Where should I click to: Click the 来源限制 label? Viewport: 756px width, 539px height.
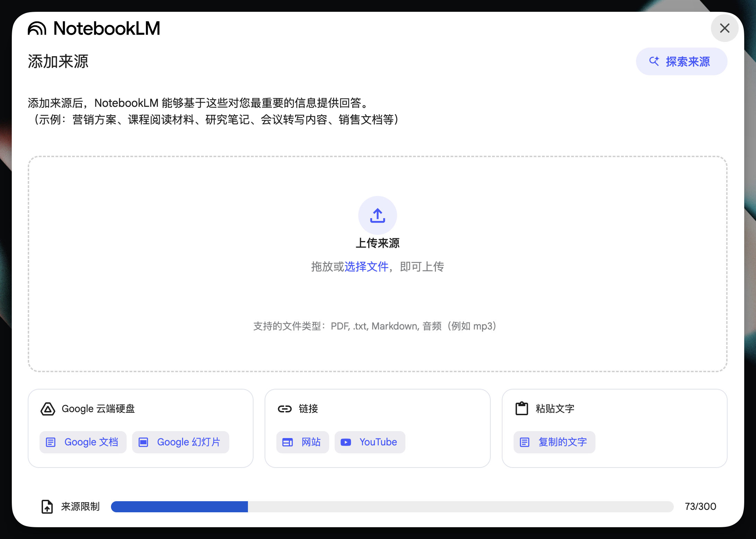click(x=80, y=507)
